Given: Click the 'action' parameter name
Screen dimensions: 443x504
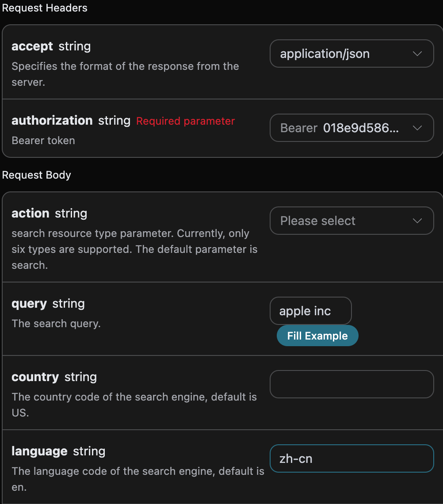Looking at the screenshot, I should click(x=31, y=214).
